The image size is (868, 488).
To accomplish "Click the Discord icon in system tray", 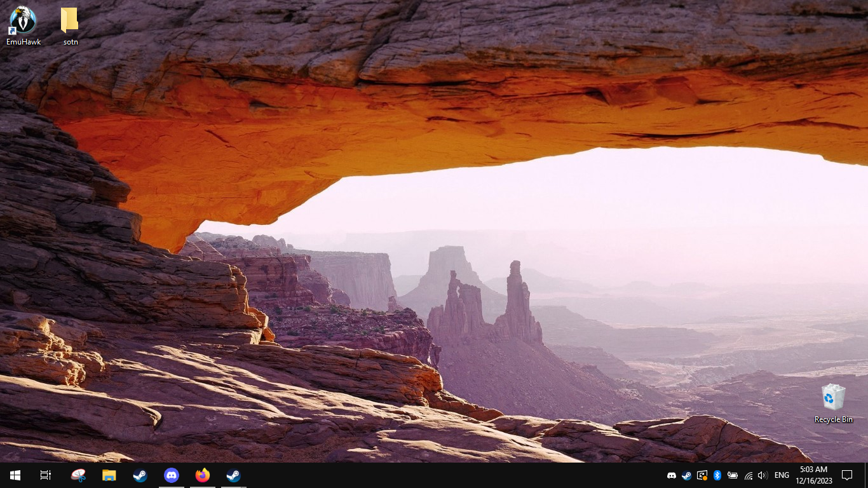I will click(x=672, y=475).
